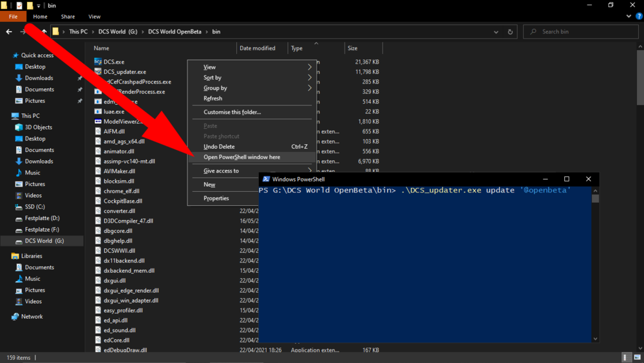Select the dxgui.dll file
The height and width of the screenshot is (363, 644).
[115, 281]
